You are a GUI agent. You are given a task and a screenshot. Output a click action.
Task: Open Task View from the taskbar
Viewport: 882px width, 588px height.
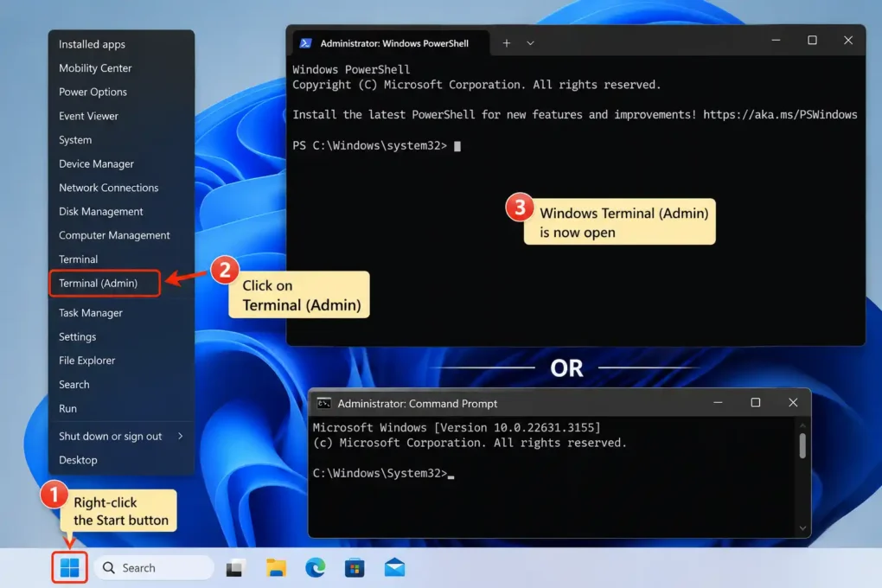tap(234, 568)
